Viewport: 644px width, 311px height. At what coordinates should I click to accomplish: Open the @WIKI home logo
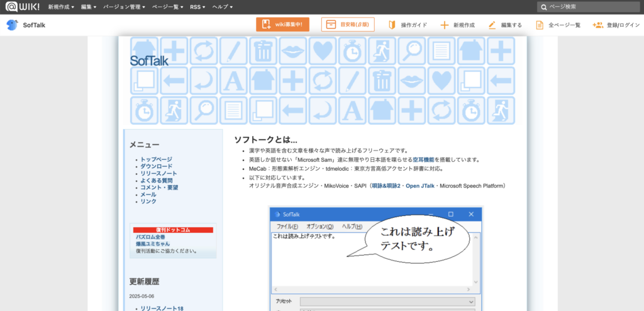click(x=23, y=6)
